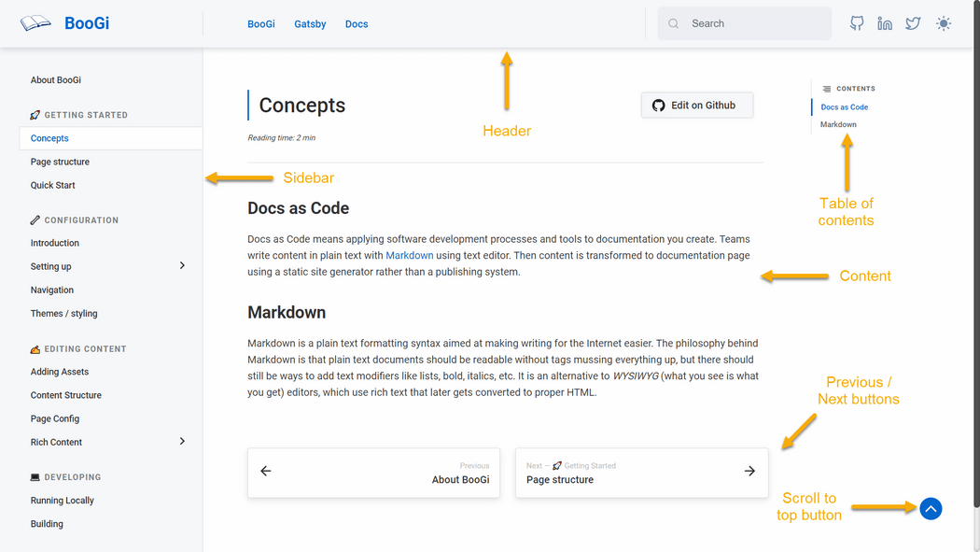The width and height of the screenshot is (980, 552).
Task: Collapse the Getting Started section header
Action: (78, 115)
